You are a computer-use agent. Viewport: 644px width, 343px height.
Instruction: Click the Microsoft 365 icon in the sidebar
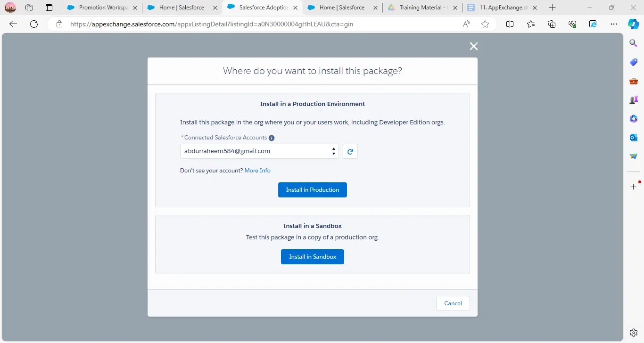coord(634,119)
